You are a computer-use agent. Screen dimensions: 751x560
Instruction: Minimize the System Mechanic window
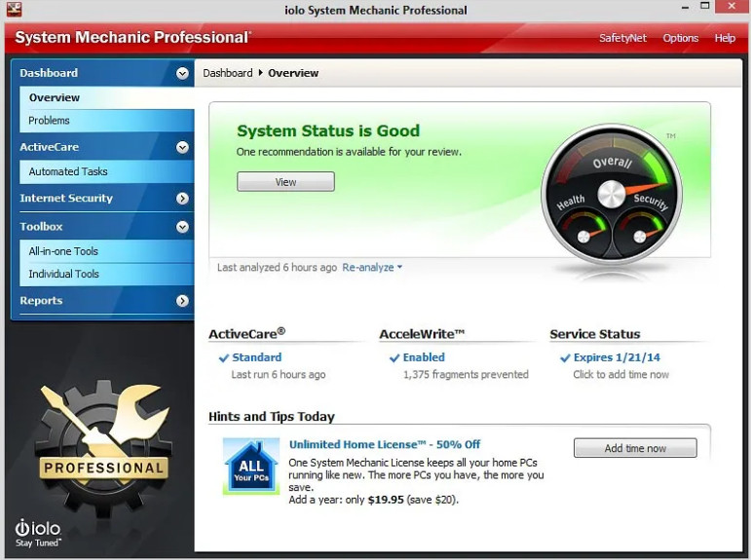tap(686, 7)
